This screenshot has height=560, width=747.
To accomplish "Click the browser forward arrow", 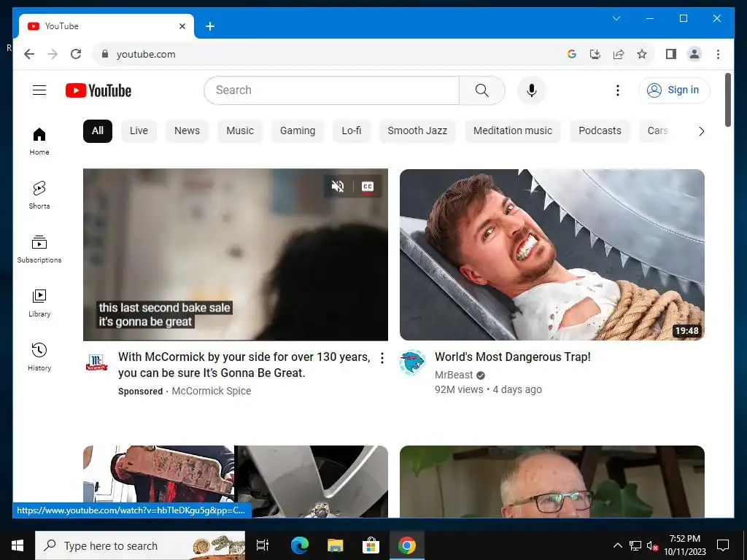I will (x=53, y=54).
